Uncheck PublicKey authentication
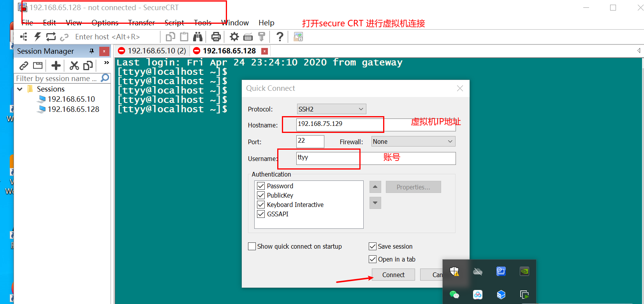This screenshot has width=644, height=304. [x=261, y=195]
